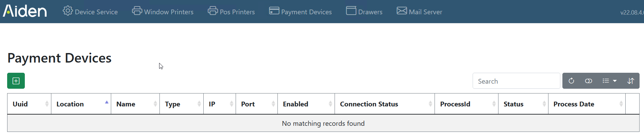
Task: Sort by Connection Status column
Action: tap(385, 104)
